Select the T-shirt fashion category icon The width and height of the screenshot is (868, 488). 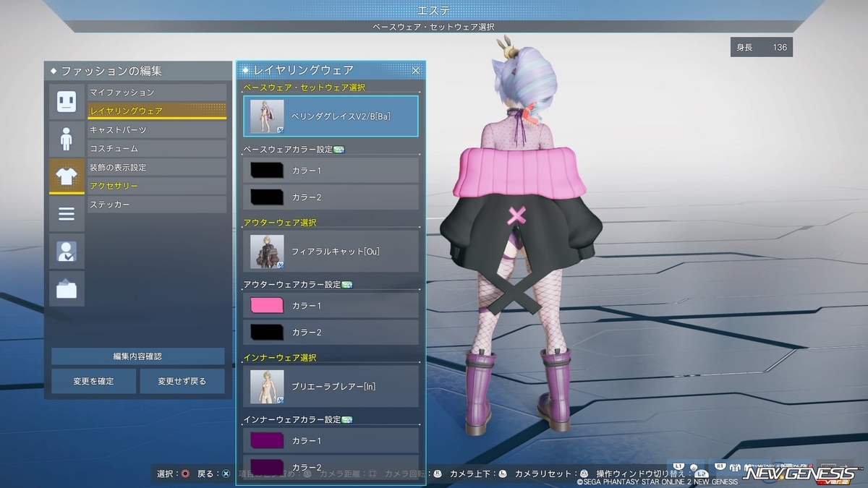point(67,176)
